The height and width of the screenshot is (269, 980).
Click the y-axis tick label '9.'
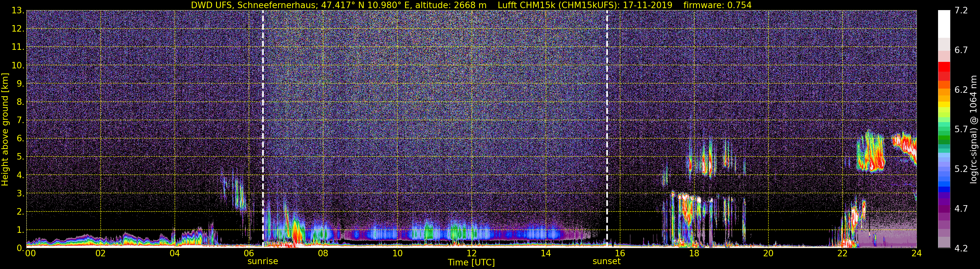coord(20,83)
